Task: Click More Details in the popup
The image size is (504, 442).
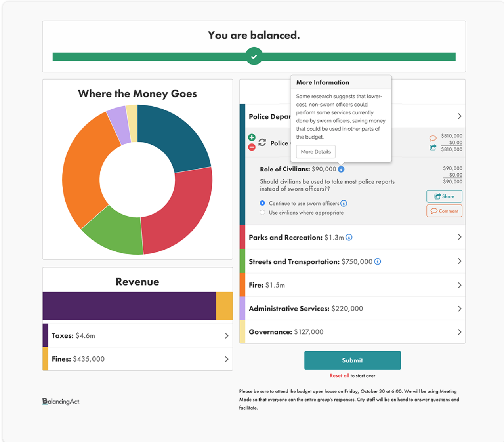Action: [316, 152]
